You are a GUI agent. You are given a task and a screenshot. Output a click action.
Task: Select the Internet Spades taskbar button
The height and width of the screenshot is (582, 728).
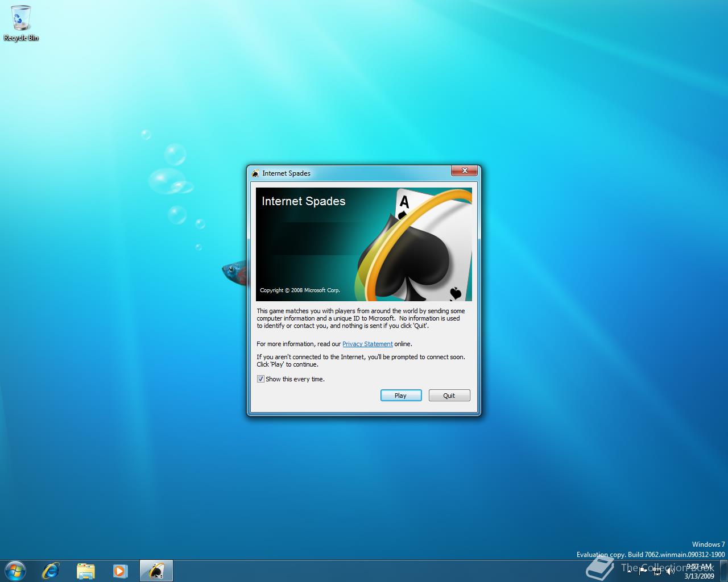point(156,571)
